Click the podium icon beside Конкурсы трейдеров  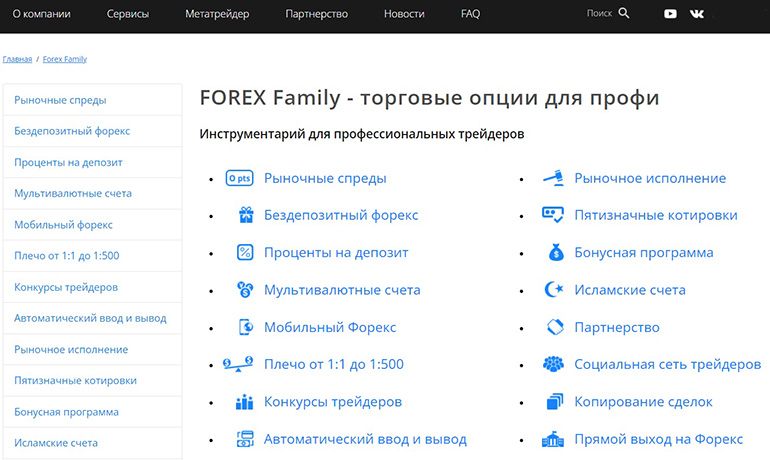click(x=245, y=402)
